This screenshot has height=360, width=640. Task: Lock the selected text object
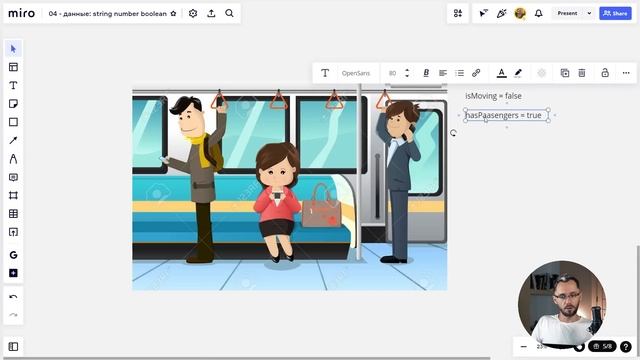[x=605, y=73]
